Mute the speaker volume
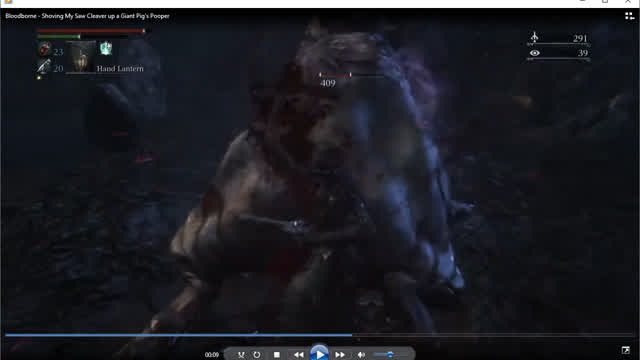 click(361, 355)
